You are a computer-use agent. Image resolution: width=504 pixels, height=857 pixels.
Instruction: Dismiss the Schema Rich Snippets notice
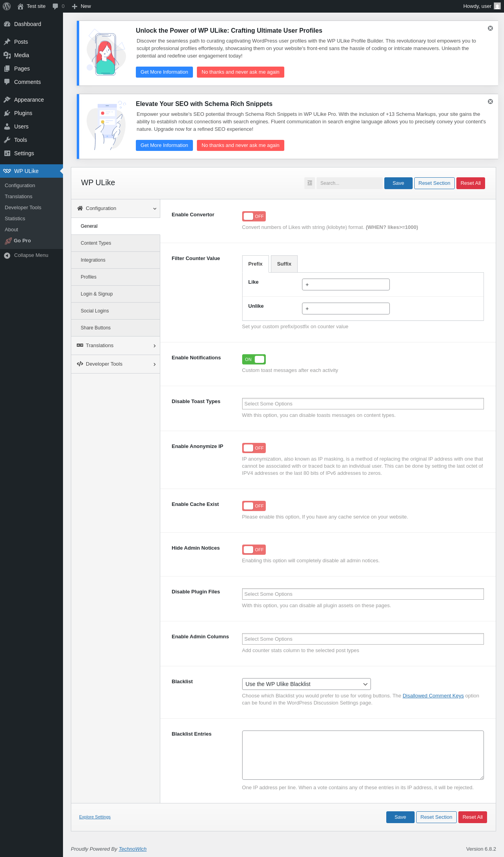[x=490, y=102]
